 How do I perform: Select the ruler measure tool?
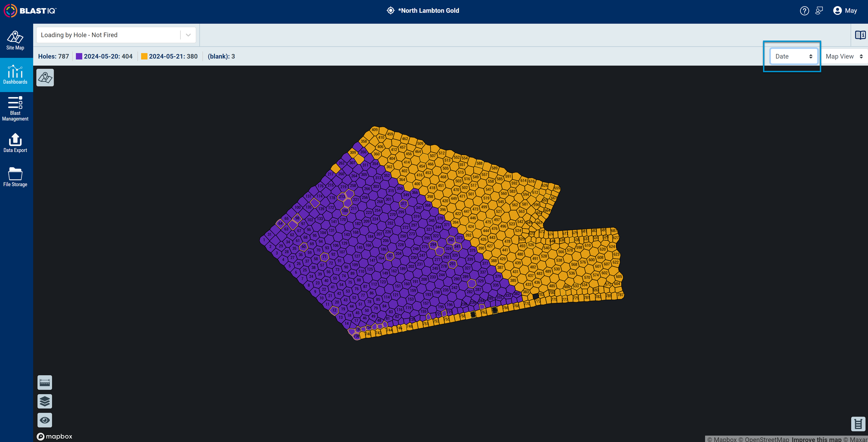(45, 382)
